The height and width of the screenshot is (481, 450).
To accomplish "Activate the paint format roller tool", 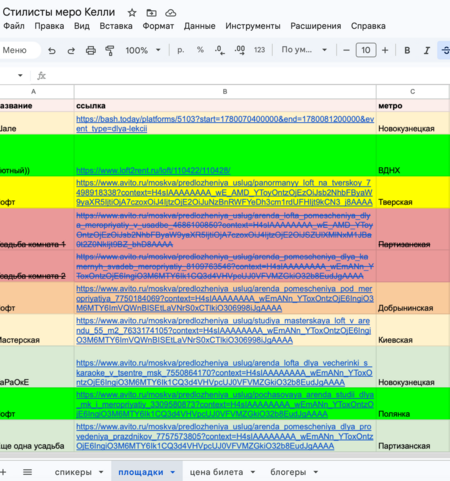I will [110, 50].
